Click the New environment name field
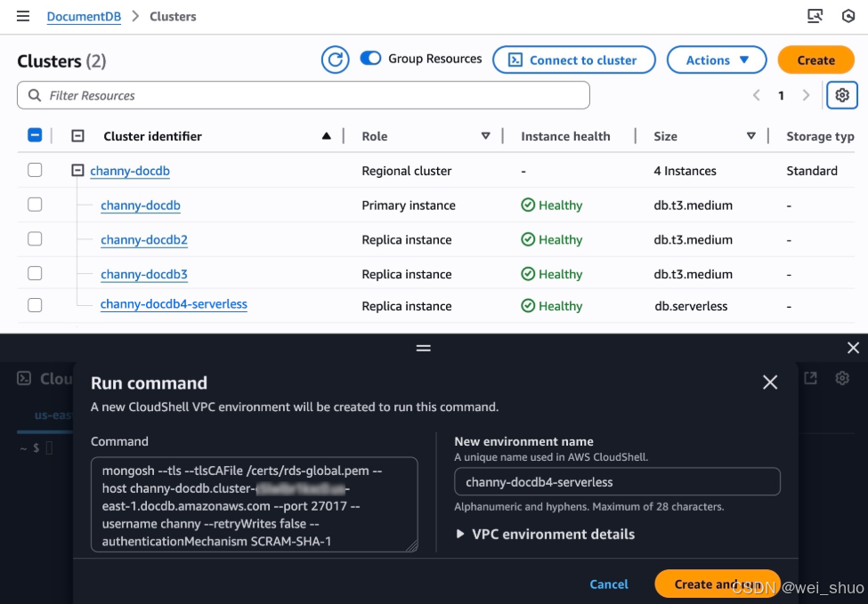 click(x=617, y=482)
